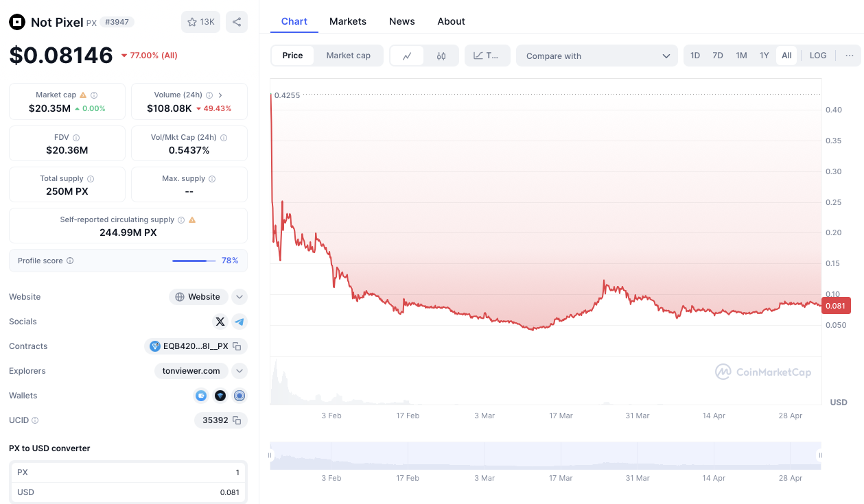Click the $20.35M market cap value
The width and height of the screenshot is (864, 504).
coord(49,108)
